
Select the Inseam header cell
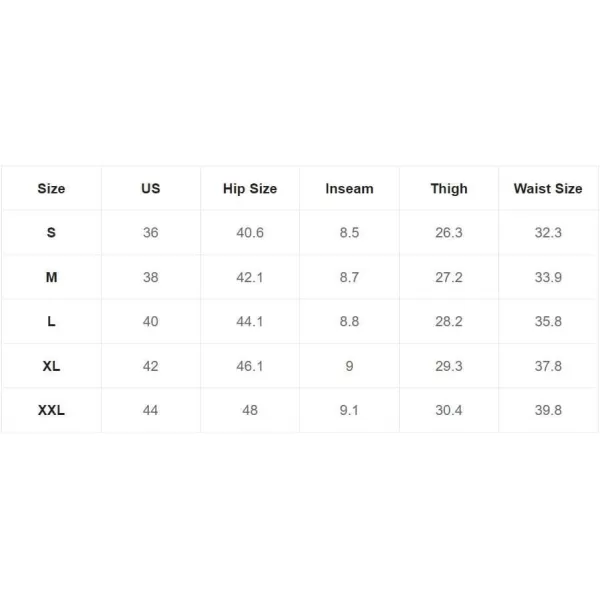pos(349,188)
